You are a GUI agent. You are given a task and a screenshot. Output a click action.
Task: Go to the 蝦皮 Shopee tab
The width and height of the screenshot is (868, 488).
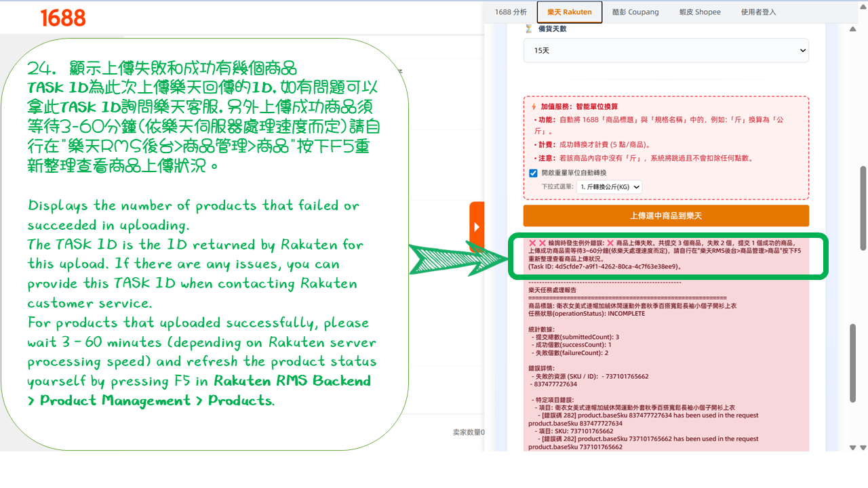pyautogui.click(x=700, y=12)
